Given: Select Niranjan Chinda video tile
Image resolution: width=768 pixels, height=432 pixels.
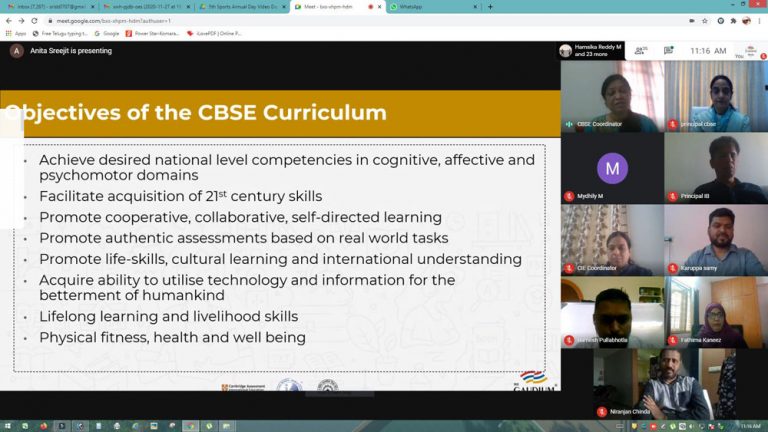Looking at the screenshot, I should tap(664, 384).
